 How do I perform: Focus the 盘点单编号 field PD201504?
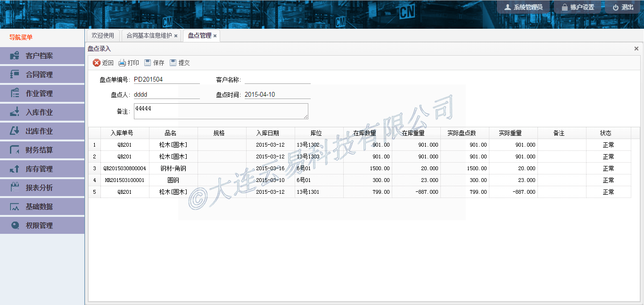point(166,80)
